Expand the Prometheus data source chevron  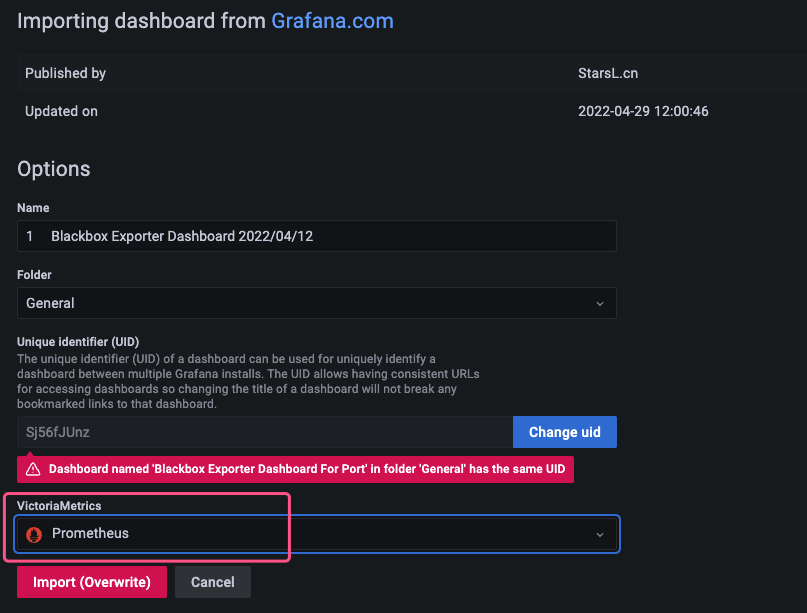(x=600, y=535)
